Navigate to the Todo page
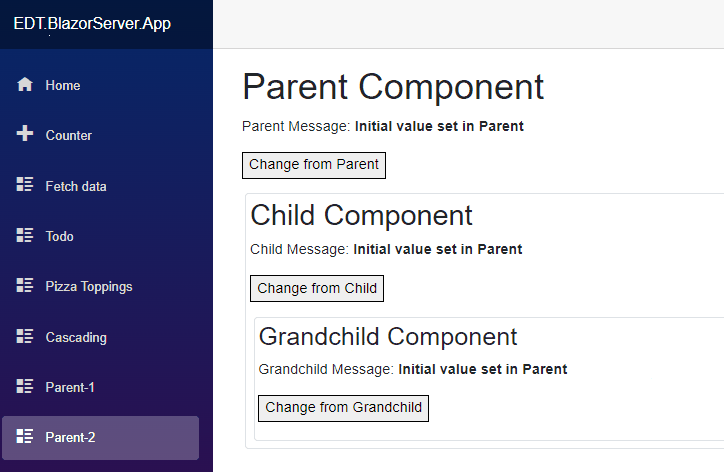The width and height of the screenshot is (724, 472). [101, 236]
